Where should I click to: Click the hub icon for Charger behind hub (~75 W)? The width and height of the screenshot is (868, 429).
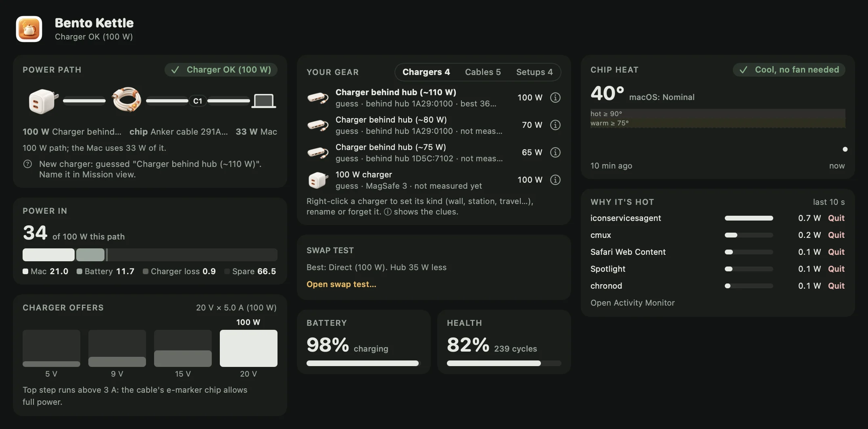click(318, 152)
